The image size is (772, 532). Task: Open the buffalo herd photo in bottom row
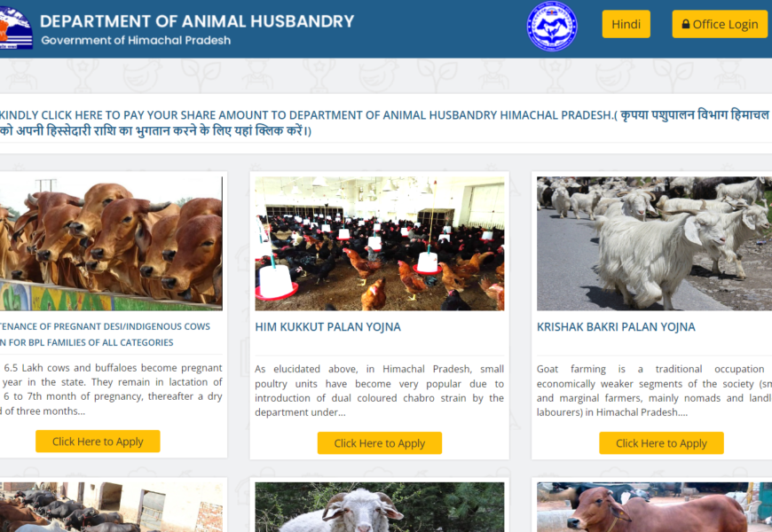111,507
